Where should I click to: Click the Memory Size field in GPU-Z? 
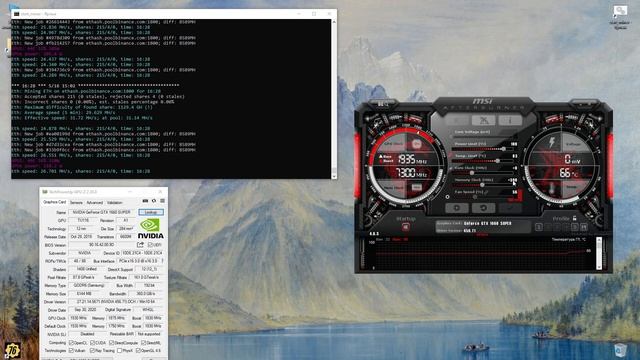coord(84,293)
